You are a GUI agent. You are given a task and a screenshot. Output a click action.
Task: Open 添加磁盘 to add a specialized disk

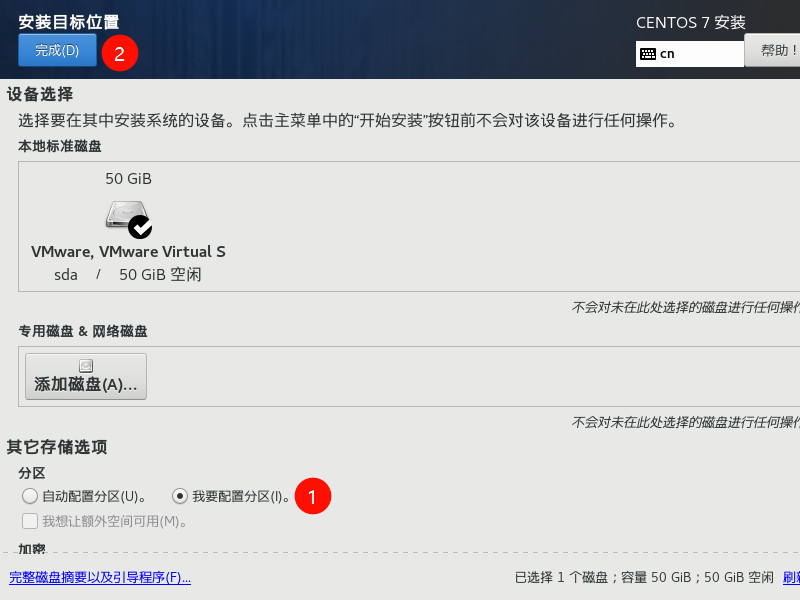[x=85, y=376]
